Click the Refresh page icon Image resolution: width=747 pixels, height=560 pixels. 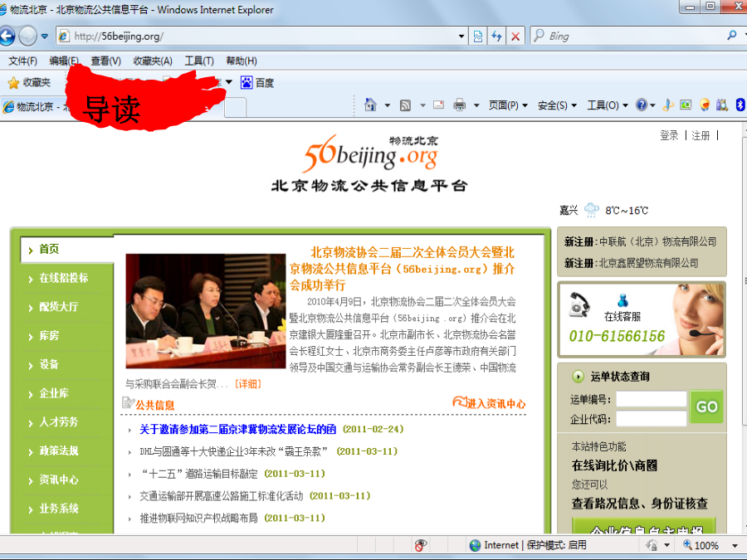click(496, 37)
